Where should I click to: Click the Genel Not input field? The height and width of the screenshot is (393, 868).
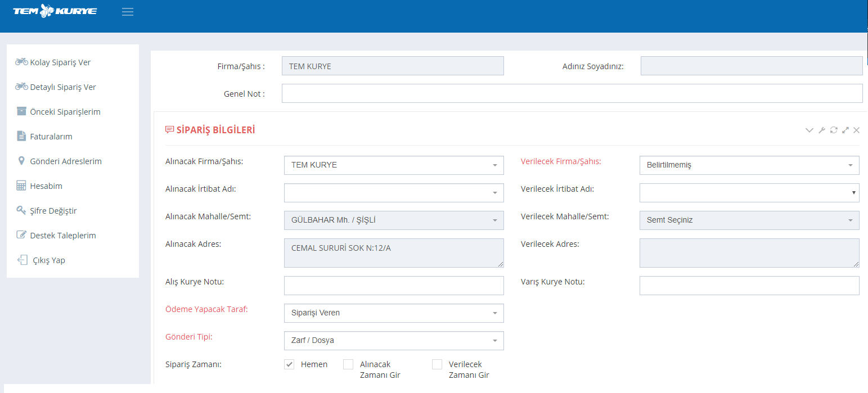[x=572, y=93]
